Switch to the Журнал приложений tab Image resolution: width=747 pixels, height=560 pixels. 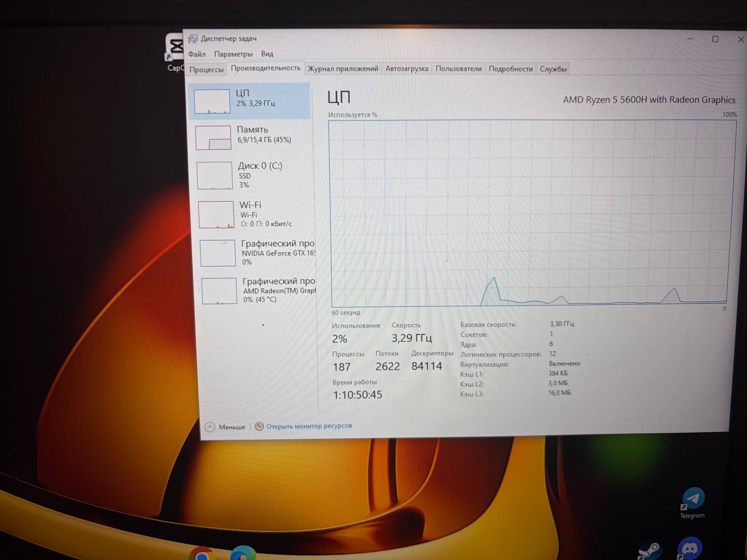(343, 69)
